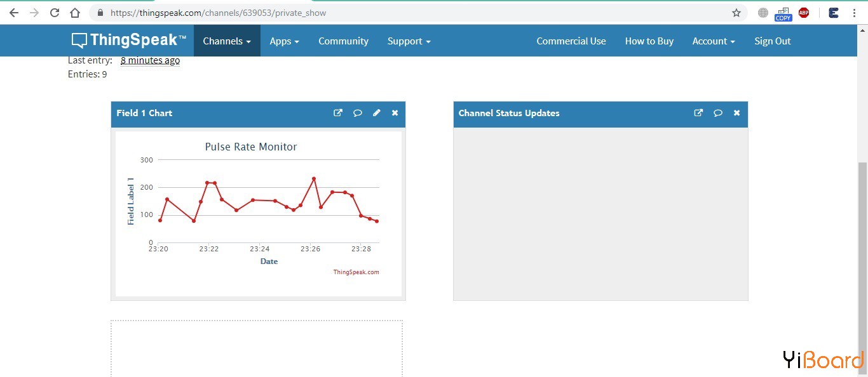Viewport: 868px width, 377px height.
Task: Click the Field 1 Chart comment bubble icon
Action: coord(358,113)
